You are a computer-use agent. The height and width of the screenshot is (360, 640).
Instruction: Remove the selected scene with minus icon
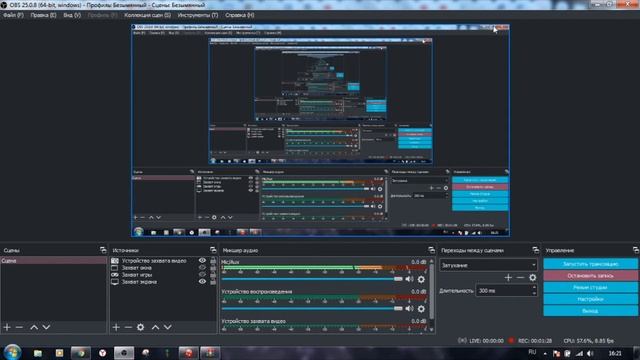click(x=19, y=327)
